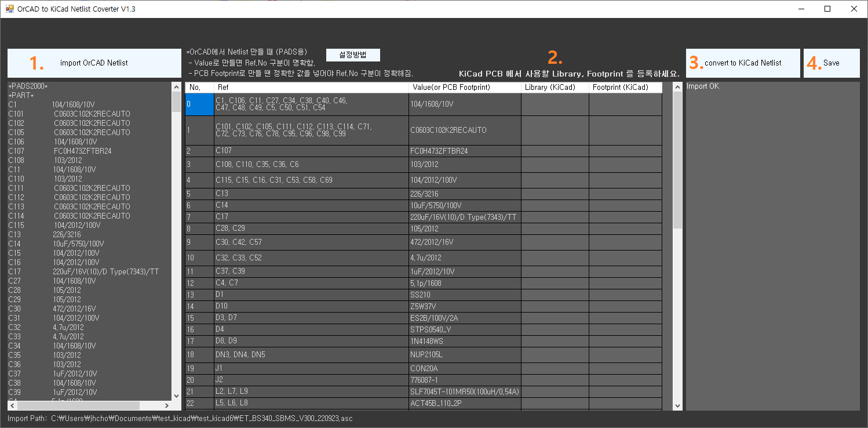Image resolution: width=868 pixels, height=428 pixels.
Task: Click the 'Import OK' log message
Action: point(703,86)
